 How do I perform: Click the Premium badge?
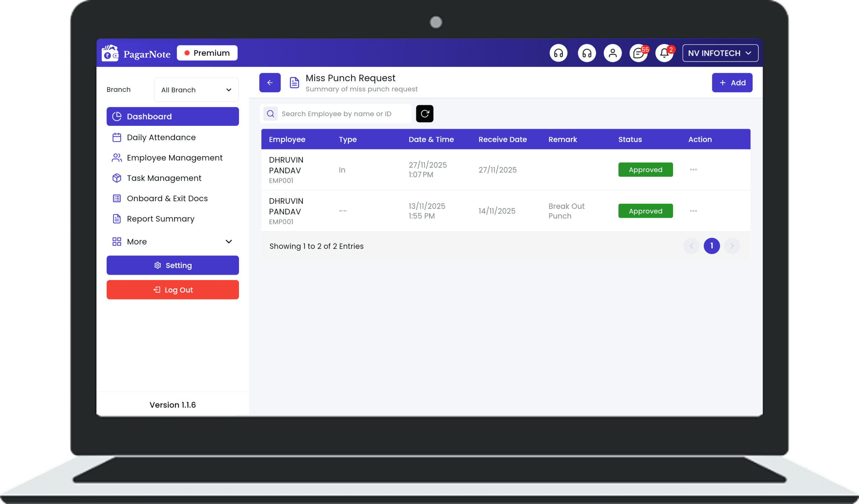207,53
